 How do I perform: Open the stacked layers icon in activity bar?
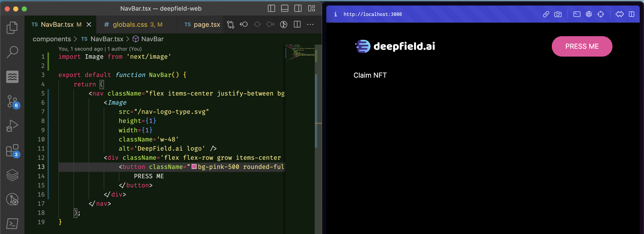pyautogui.click(x=12, y=175)
